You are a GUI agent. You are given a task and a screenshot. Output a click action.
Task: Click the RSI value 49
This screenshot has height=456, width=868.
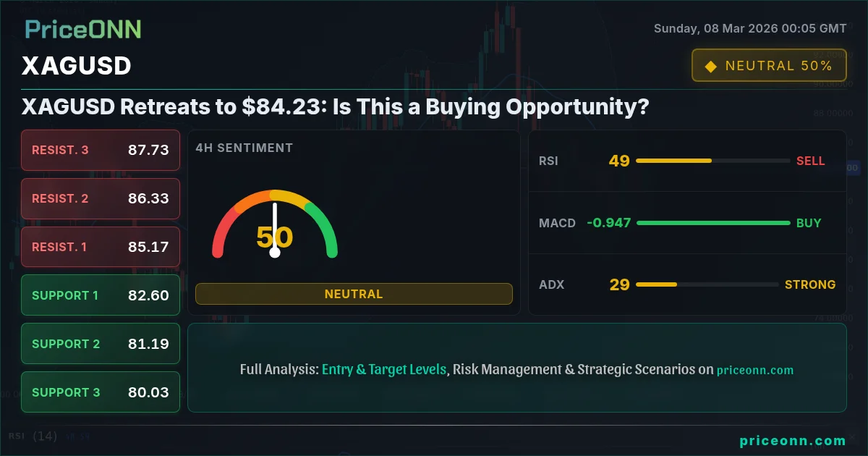coord(619,161)
